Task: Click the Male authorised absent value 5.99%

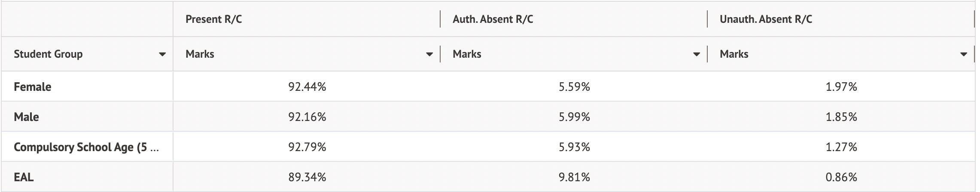Action: tap(574, 117)
